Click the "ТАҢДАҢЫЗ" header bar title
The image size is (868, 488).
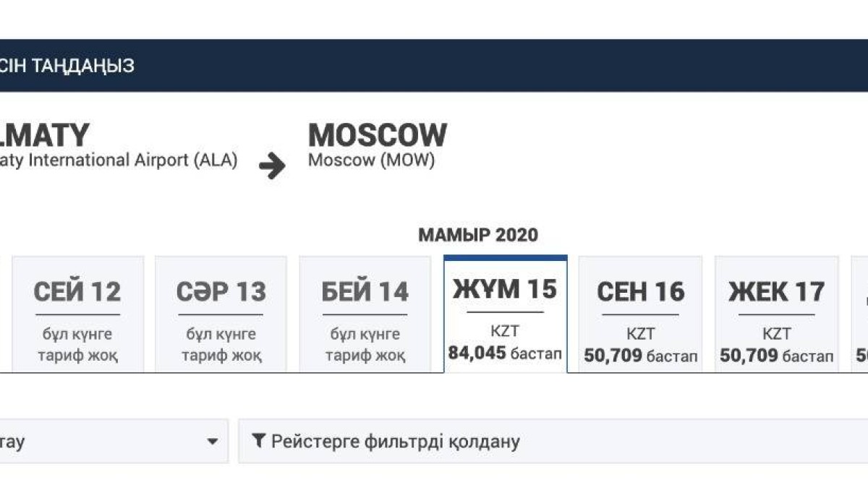67,66
